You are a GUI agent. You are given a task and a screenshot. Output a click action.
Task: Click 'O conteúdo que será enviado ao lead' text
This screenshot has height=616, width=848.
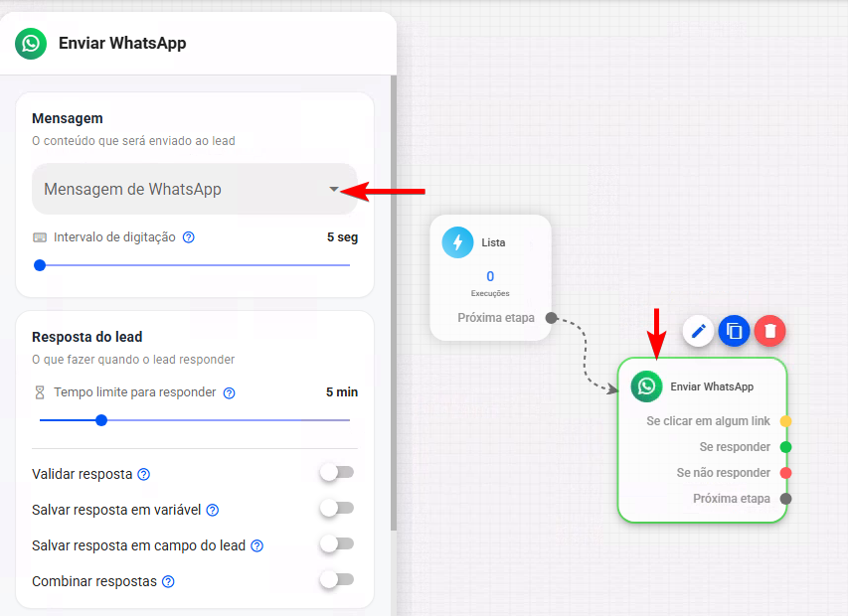click(x=133, y=141)
